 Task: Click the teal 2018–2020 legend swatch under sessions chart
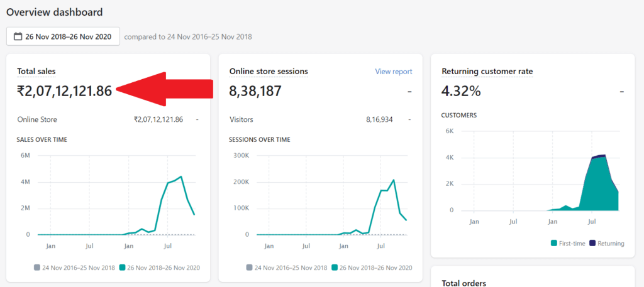click(x=336, y=268)
